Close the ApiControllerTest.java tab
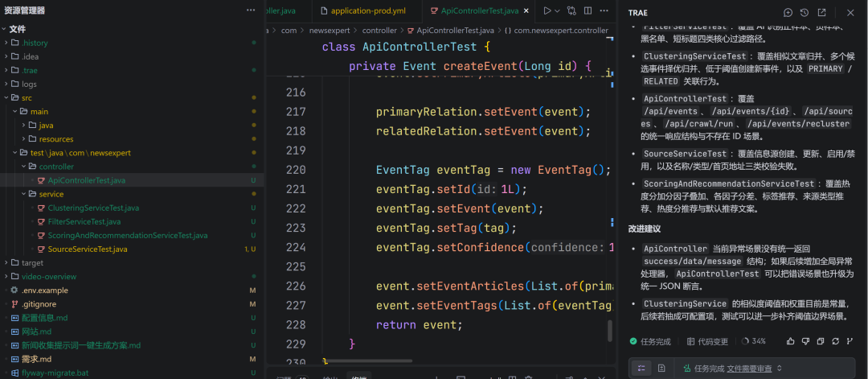This screenshot has height=379, width=868. 526,10
